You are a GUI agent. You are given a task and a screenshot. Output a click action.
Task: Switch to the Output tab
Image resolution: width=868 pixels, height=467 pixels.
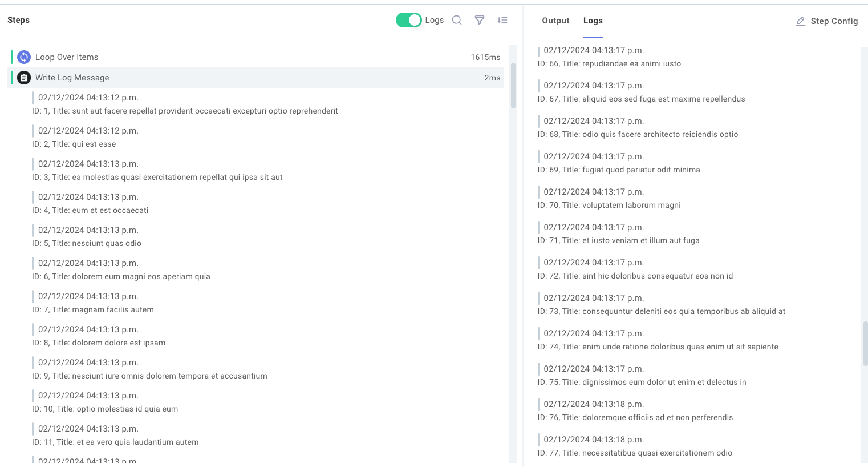555,21
